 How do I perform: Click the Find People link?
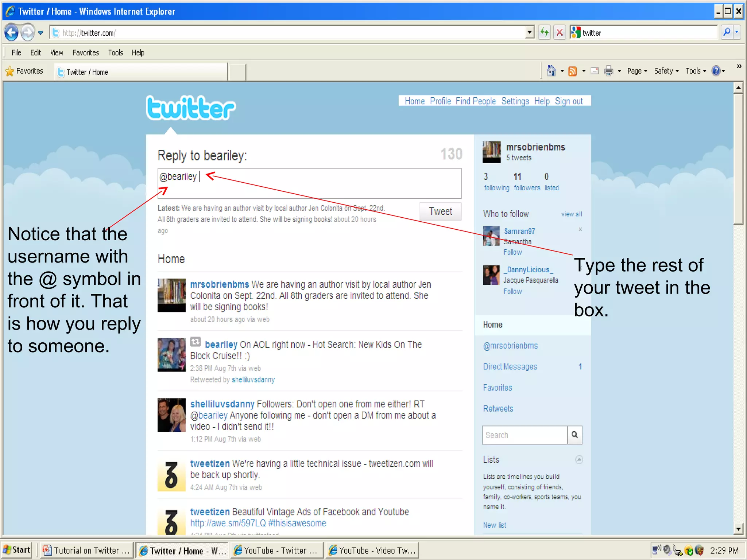(x=476, y=101)
